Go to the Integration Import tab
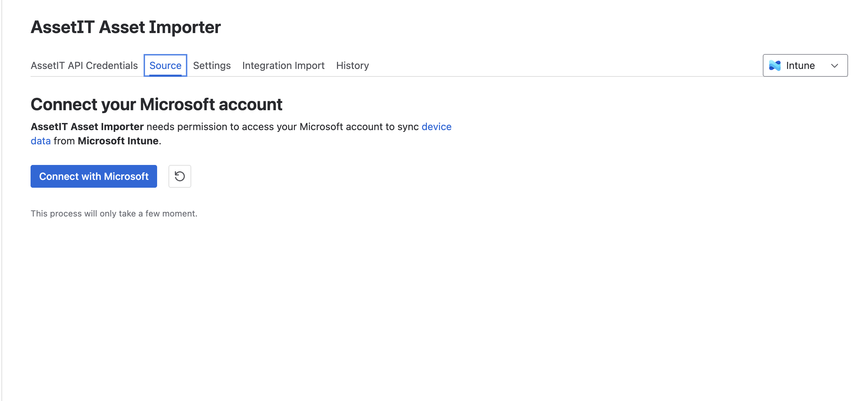The image size is (868, 401). tap(283, 65)
